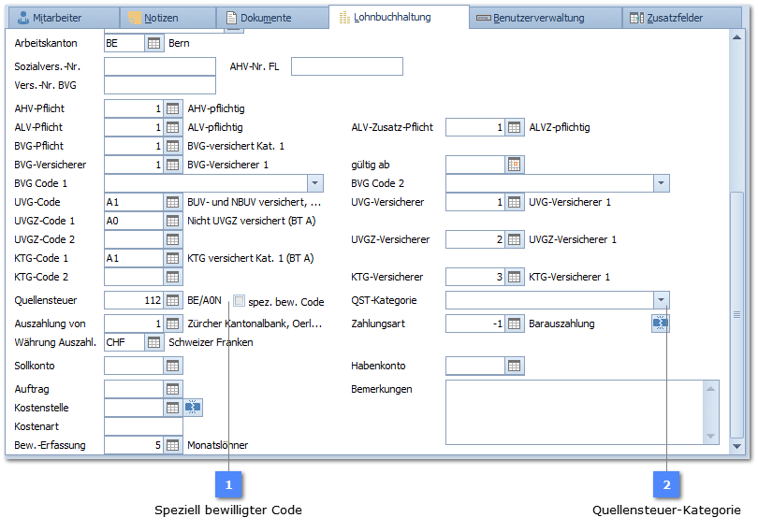Click lookup icon beside AHV-Pflicht field

point(173,108)
